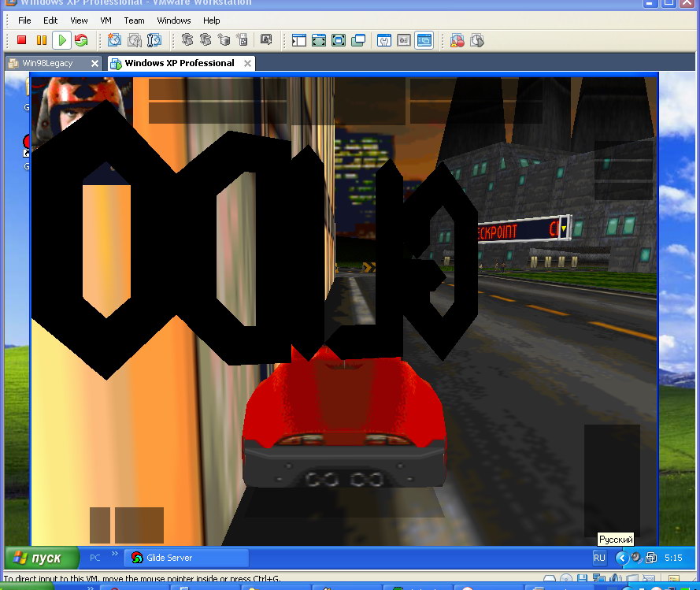This screenshot has height=590, width=700.
Task: Click the VMware Tools tray icon
Action: [x=651, y=558]
